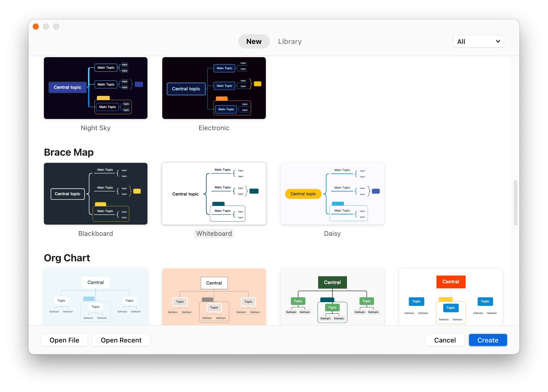548x392 pixels.
Task: Open the All filter dropdown
Action: (x=478, y=41)
